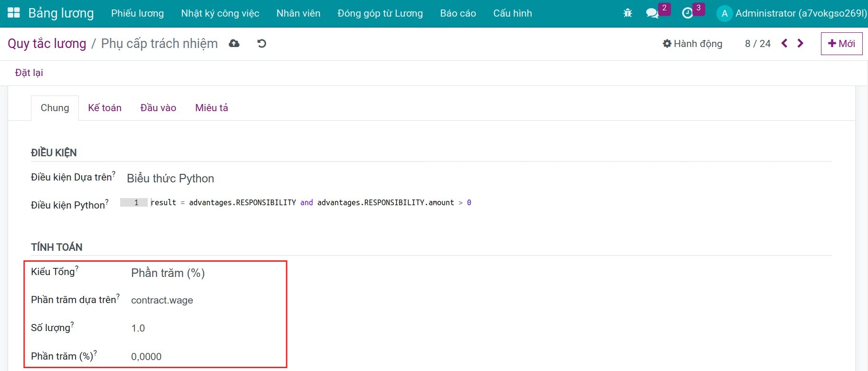Click the Mới button

tap(841, 44)
